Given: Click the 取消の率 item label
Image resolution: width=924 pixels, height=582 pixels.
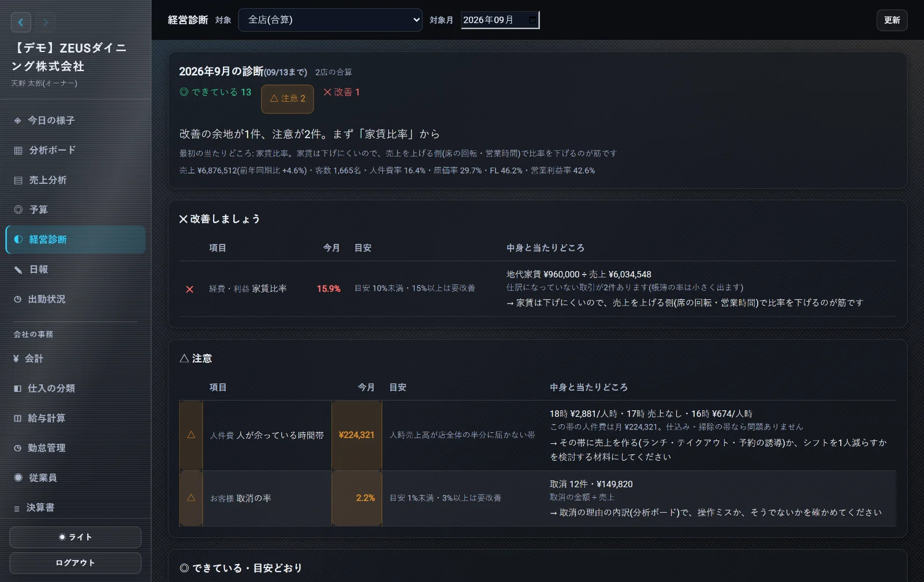Looking at the screenshot, I should pos(254,498).
